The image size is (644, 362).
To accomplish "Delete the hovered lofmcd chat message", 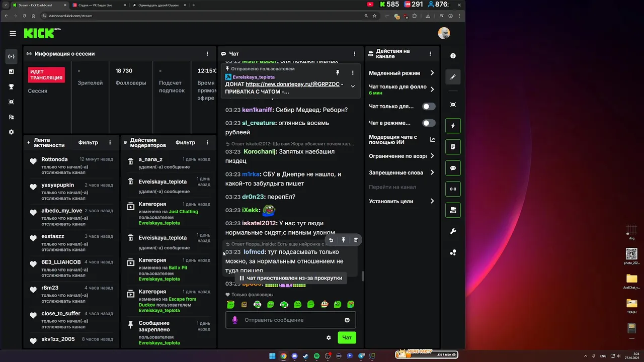I will tap(356, 240).
